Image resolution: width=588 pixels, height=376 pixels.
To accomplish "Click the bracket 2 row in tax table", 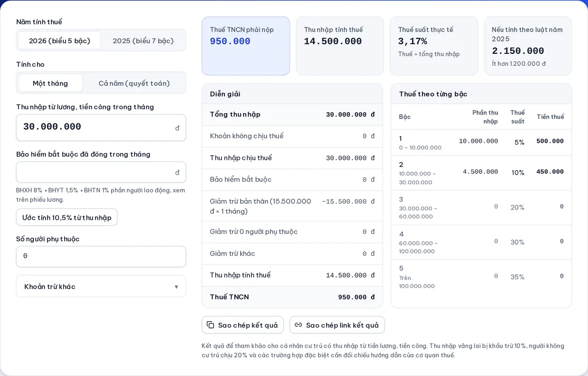I will [481, 173].
